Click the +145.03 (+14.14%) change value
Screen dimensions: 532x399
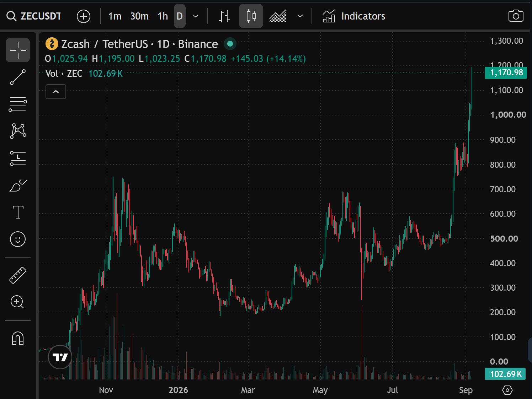click(268, 59)
